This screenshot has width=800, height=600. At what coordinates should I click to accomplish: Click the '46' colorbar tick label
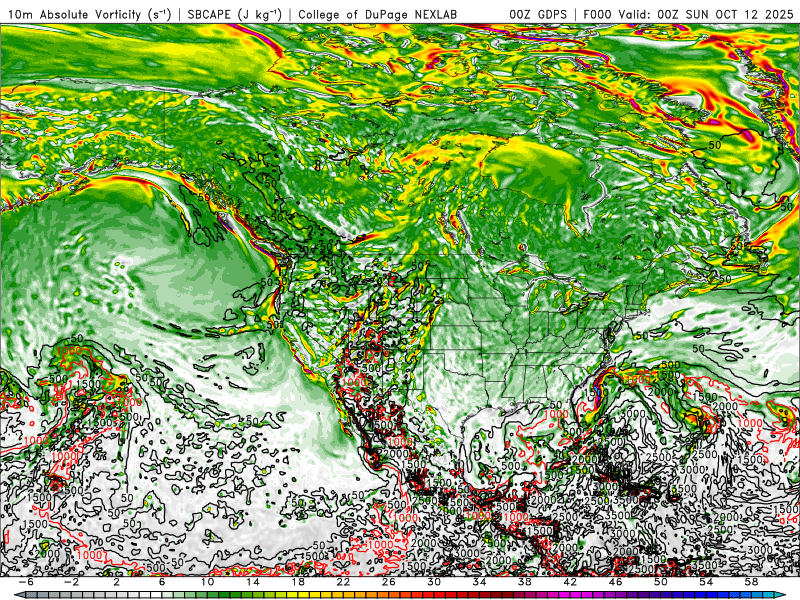[615, 582]
